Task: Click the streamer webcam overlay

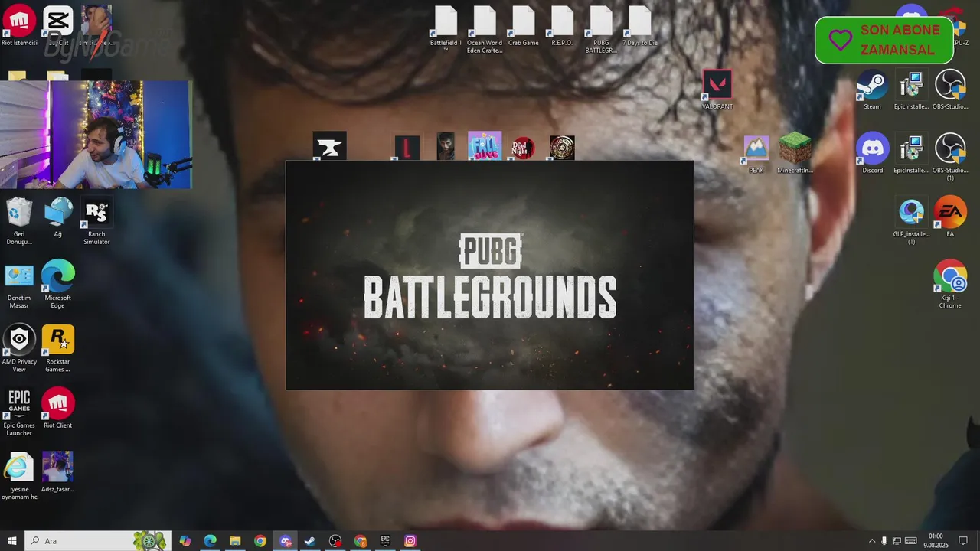Action: [96, 134]
